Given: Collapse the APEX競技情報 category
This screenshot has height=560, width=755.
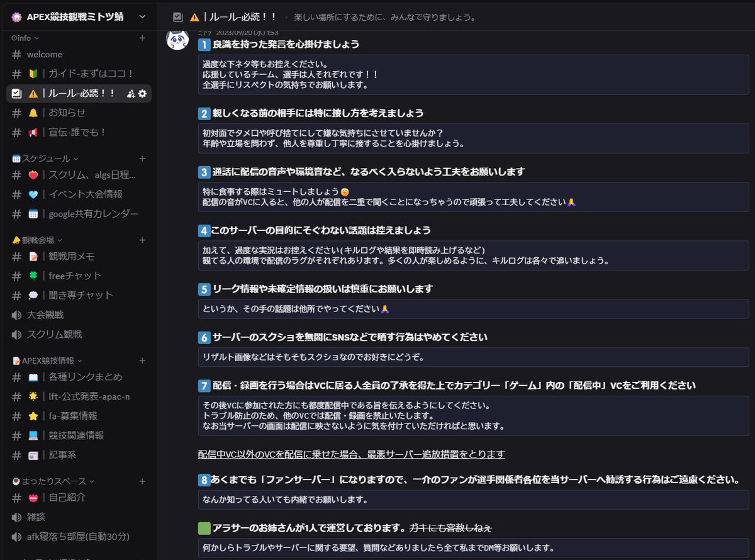Looking at the screenshot, I should [47, 361].
